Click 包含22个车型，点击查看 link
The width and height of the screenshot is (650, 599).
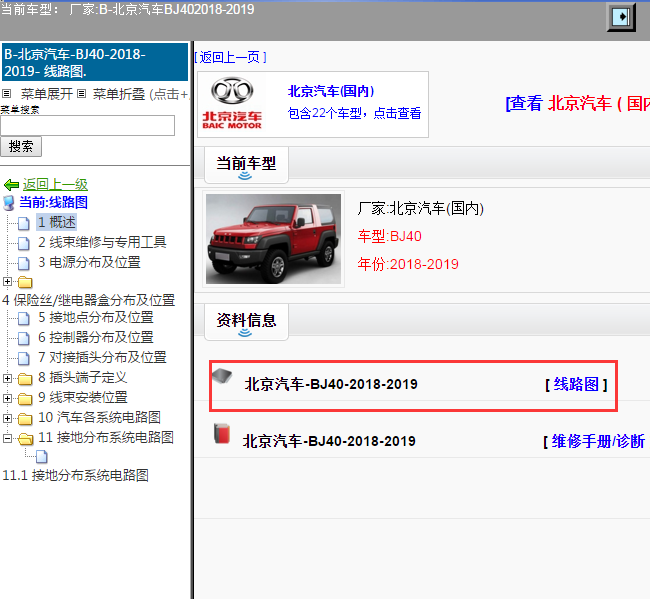pos(354,113)
